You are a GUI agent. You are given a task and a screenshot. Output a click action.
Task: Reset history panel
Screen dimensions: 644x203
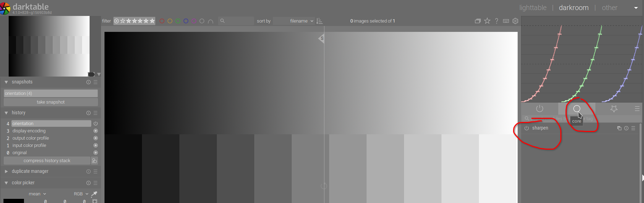pyautogui.click(x=88, y=113)
